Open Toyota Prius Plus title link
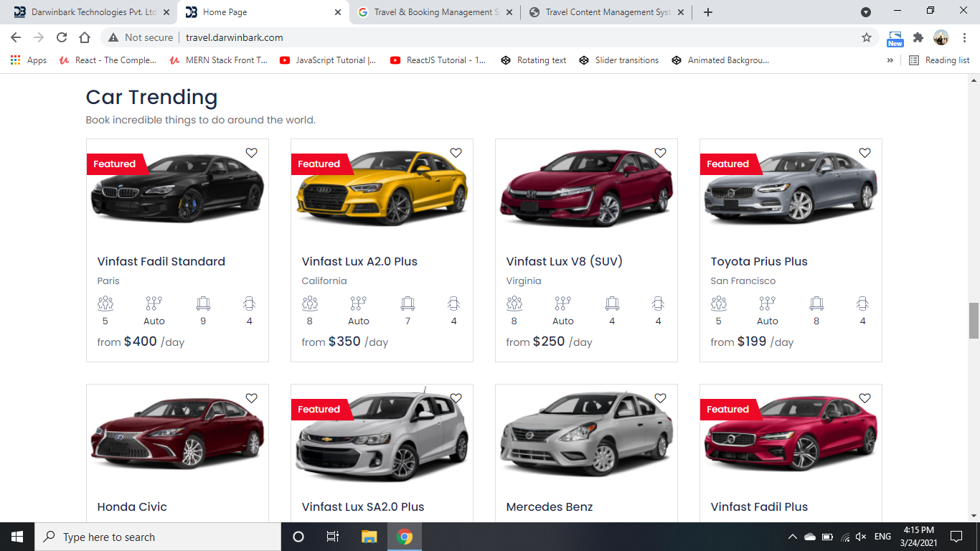 click(x=759, y=261)
